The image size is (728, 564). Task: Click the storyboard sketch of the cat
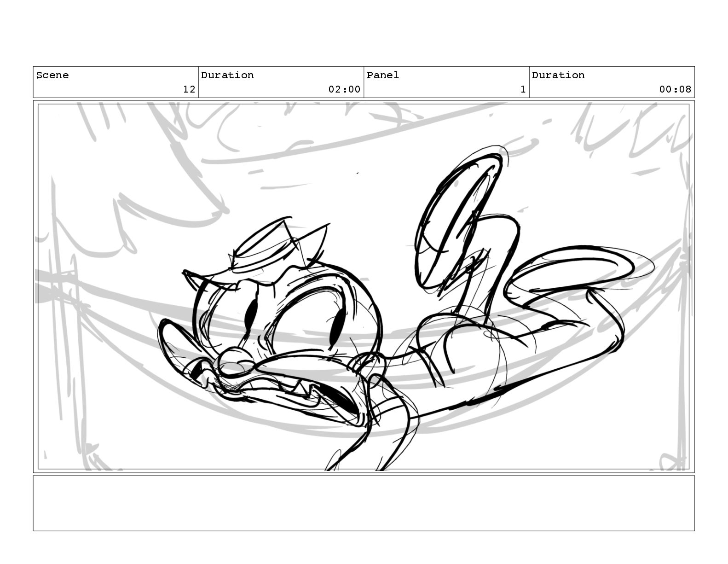(x=364, y=287)
